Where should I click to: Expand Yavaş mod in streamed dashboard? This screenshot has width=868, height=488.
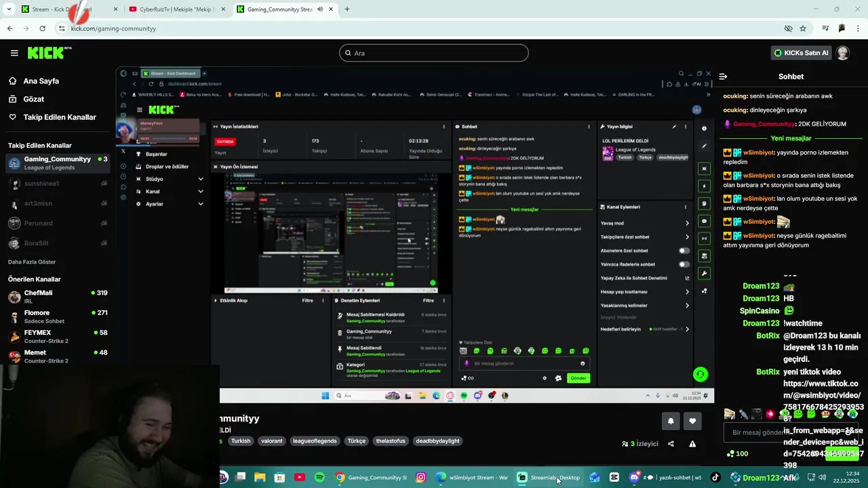click(x=687, y=223)
